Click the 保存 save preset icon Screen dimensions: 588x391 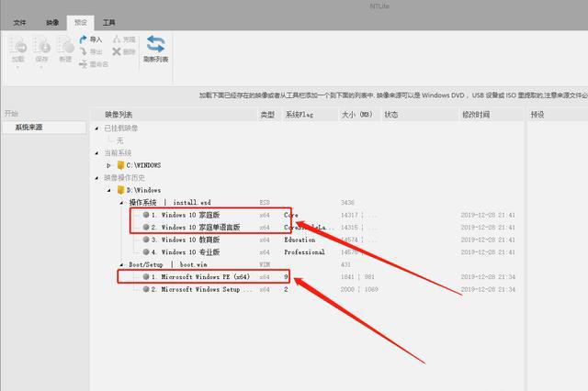click(x=41, y=45)
